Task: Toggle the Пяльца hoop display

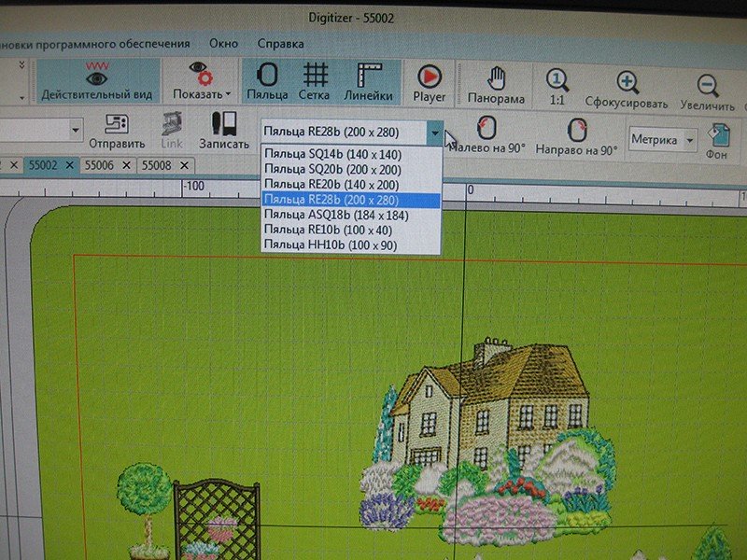Action: [x=267, y=81]
